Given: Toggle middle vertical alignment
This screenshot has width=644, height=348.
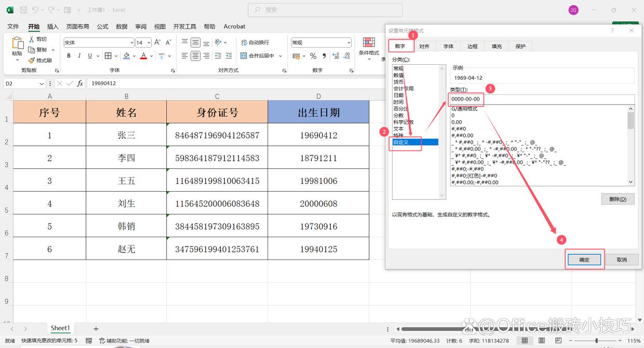Looking at the screenshot, I should 195,42.
